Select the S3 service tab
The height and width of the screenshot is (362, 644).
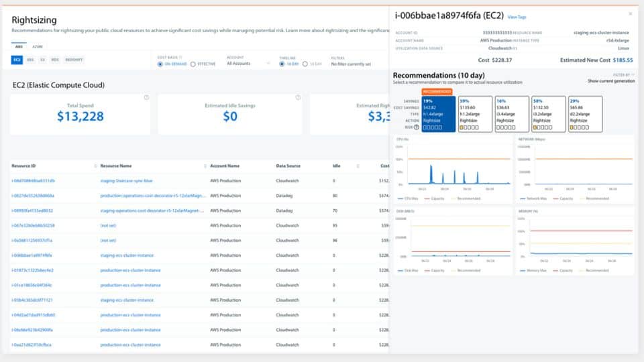pos(43,60)
